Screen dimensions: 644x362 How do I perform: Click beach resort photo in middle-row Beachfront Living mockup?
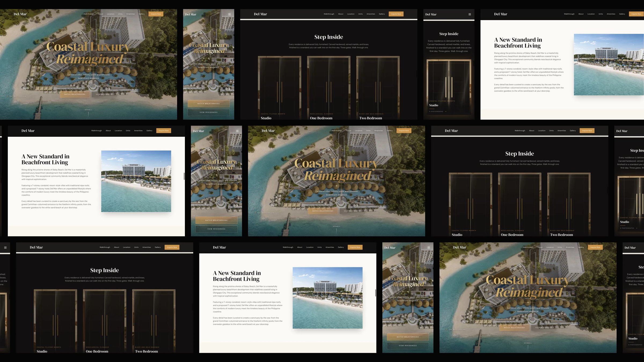click(x=136, y=181)
